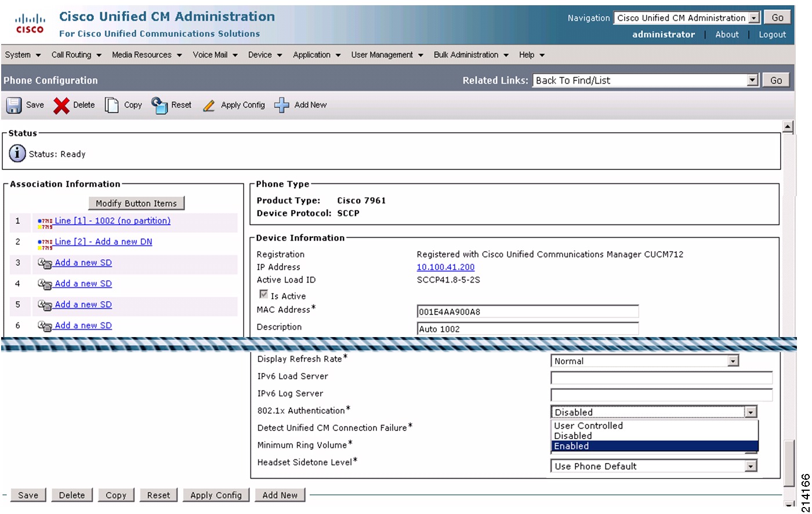Open the Voice Mail menu
Viewport: 812px width, 514px height.
pos(215,55)
